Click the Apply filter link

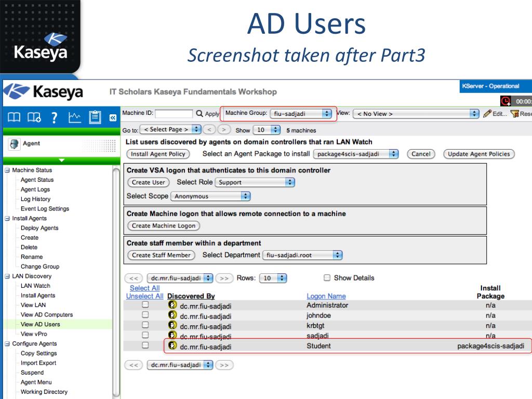tap(212, 114)
